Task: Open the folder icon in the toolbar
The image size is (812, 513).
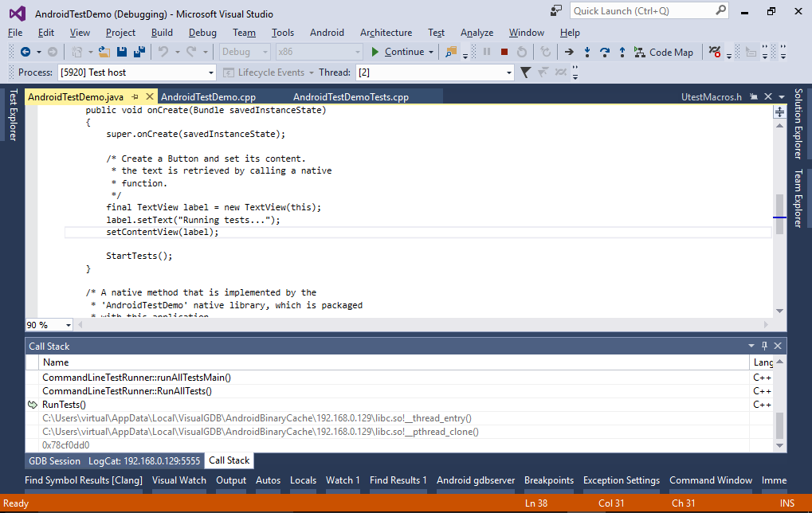Action: click(x=104, y=52)
